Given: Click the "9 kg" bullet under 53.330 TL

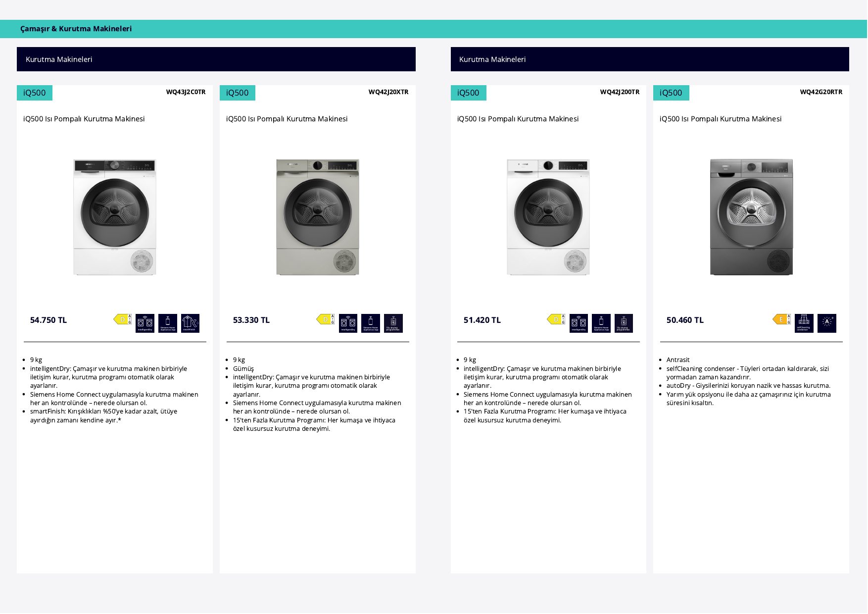Looking at the screenshot, I should click(239, 360).
